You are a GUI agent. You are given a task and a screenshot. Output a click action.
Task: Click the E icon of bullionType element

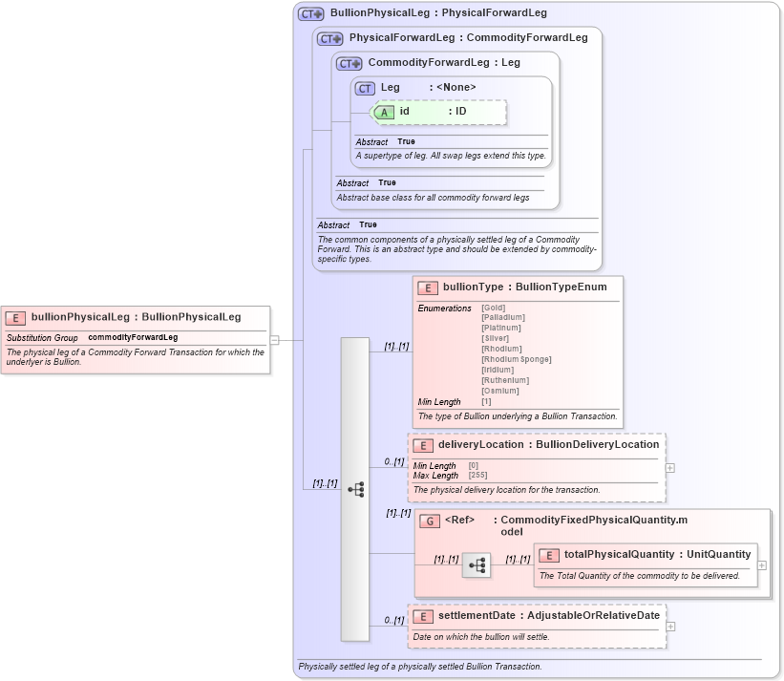(428, 288)
